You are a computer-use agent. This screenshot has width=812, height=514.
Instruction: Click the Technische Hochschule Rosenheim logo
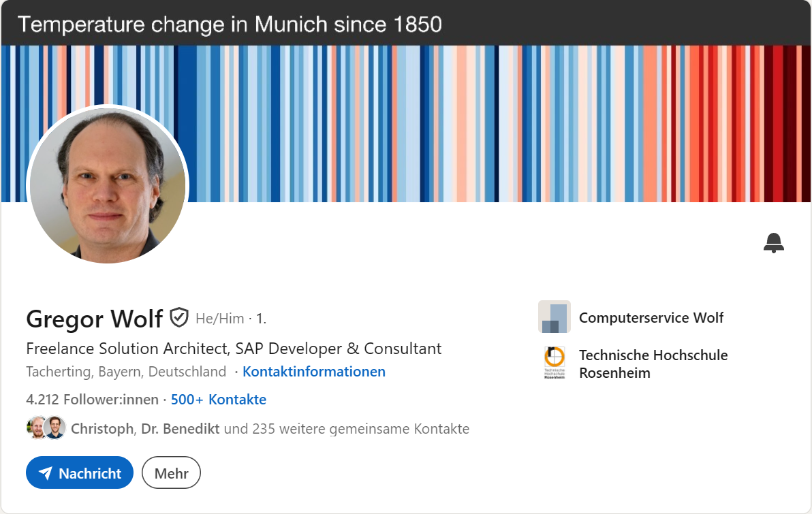point(554,363)
